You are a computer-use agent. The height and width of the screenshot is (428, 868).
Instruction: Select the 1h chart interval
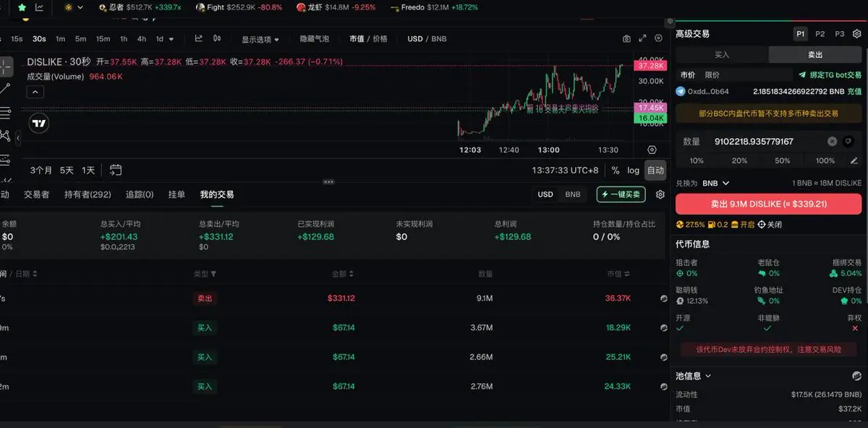point(124,39)
